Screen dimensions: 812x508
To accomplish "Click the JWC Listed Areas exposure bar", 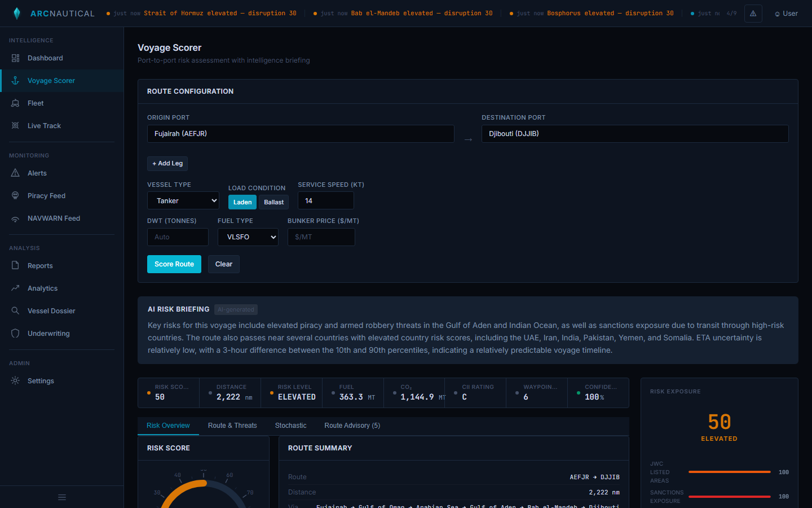I will click(x=729, y=472).
